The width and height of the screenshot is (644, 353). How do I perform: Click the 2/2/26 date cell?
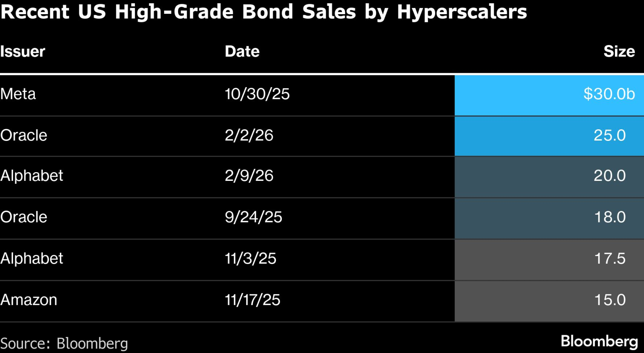coord(249,135)
